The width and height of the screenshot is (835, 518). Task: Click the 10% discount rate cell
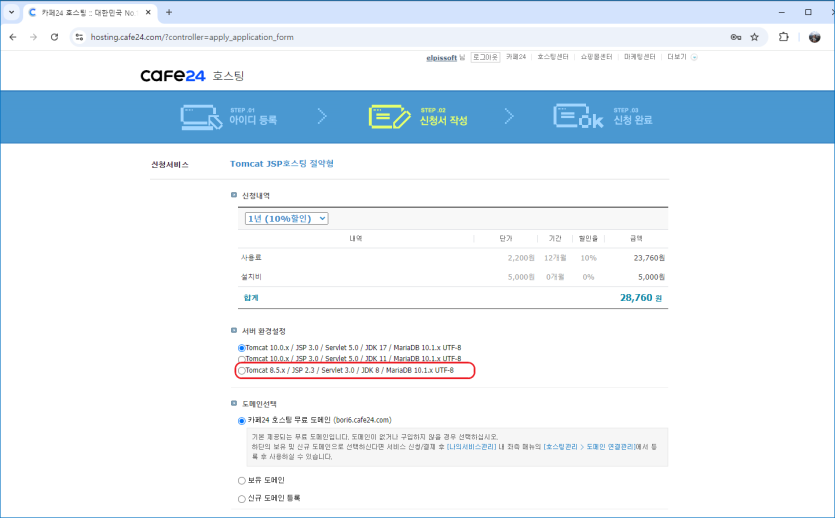[588, 258]
